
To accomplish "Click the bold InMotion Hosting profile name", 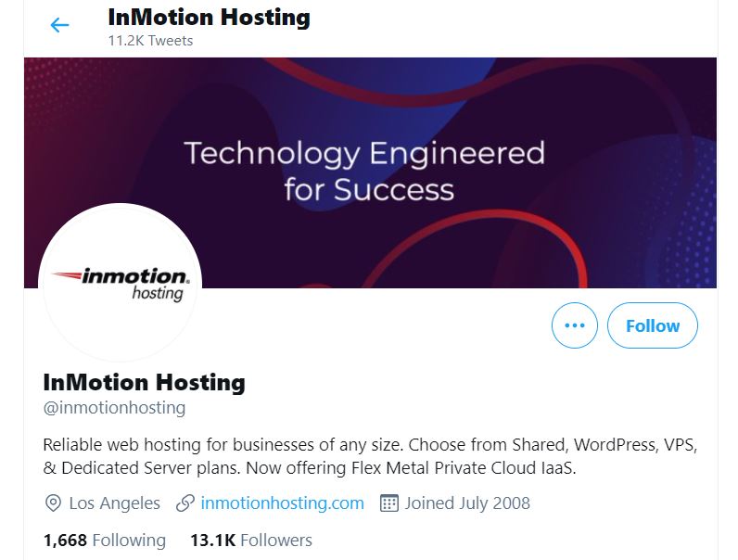I will coord(144,381).
